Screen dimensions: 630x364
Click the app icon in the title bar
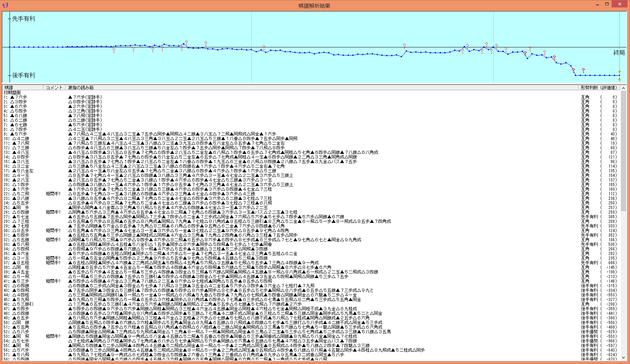point(5,5)
